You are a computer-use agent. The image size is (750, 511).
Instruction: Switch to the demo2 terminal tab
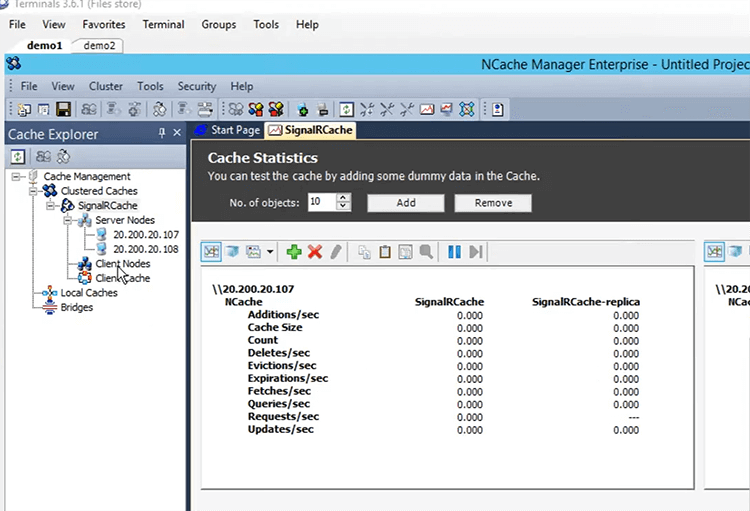99,45
